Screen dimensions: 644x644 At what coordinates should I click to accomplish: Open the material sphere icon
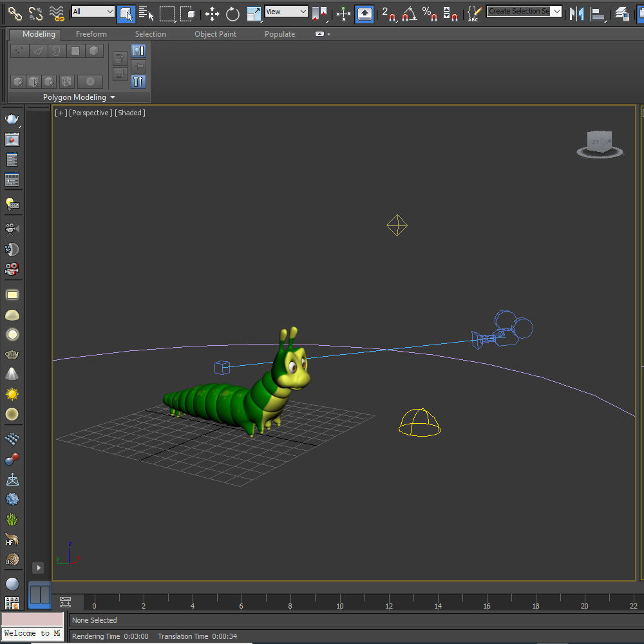12,584
